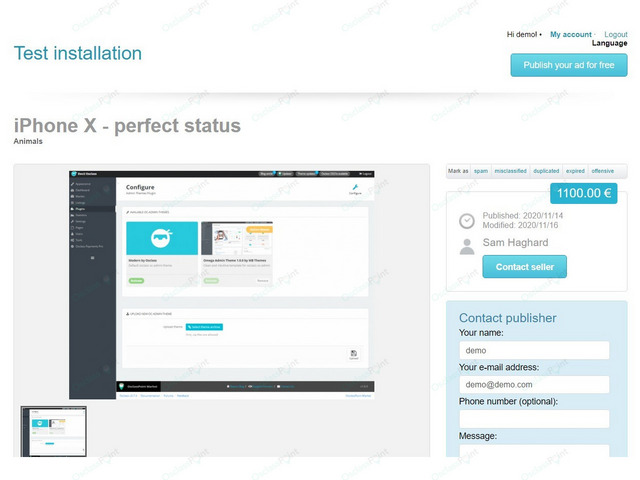This screenshot has height=480, width=640.
Task: Click the Hi demo! greeting text
Action: coord(522,34)
